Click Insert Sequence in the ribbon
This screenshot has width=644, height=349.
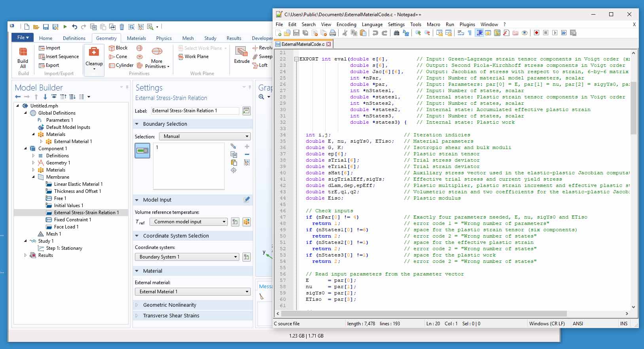tap(59, 57)
